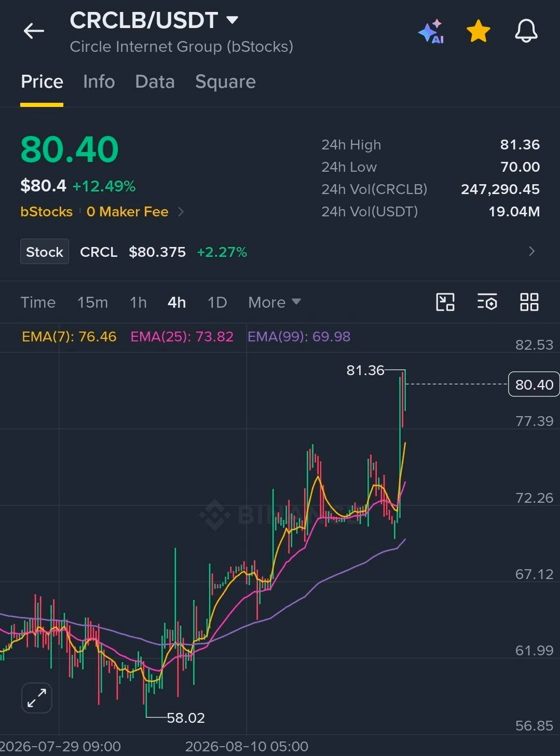Go back using the arrow icon
The height and width of the screenshot is (756, 560).
[x=34, y=31]
